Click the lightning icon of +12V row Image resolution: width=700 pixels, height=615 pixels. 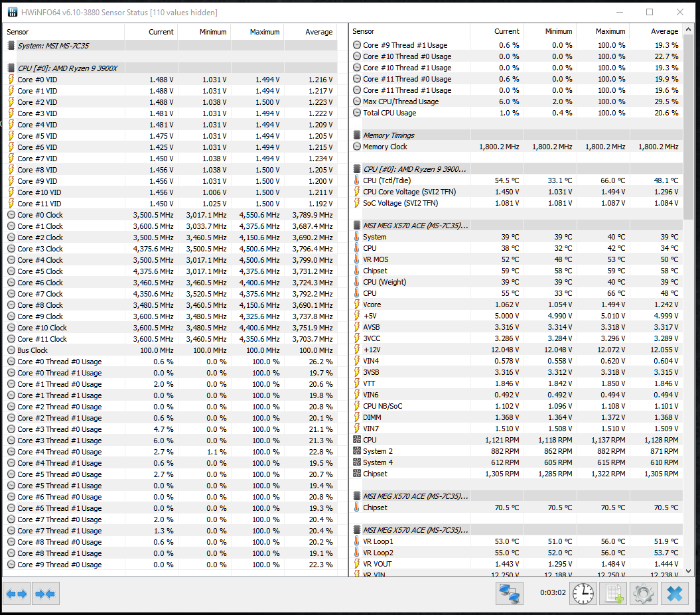(357, 350)
